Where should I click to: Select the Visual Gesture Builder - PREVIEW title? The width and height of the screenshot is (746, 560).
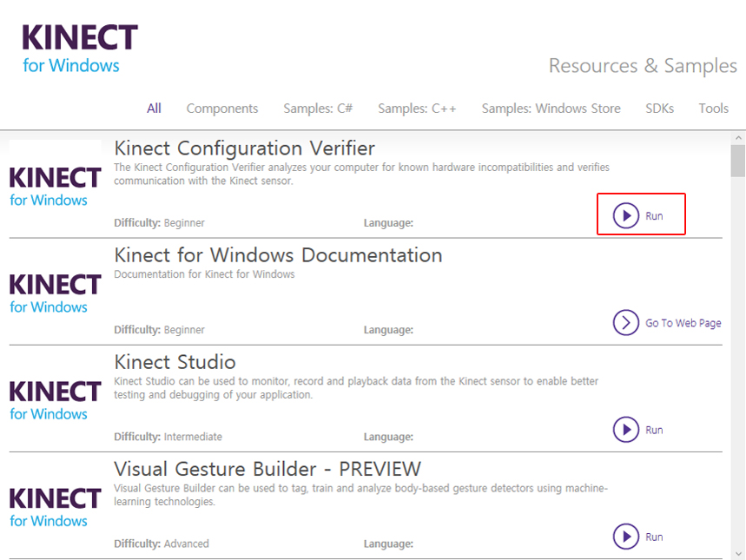tap(267, 469)
